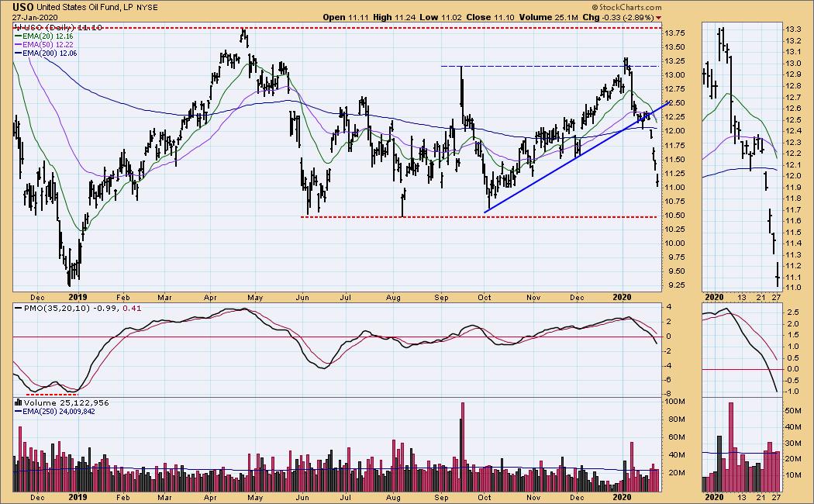The image size is (814, 504).
Task: Click the Chg -0.33 (-2.89%) value
Action: 618,17
